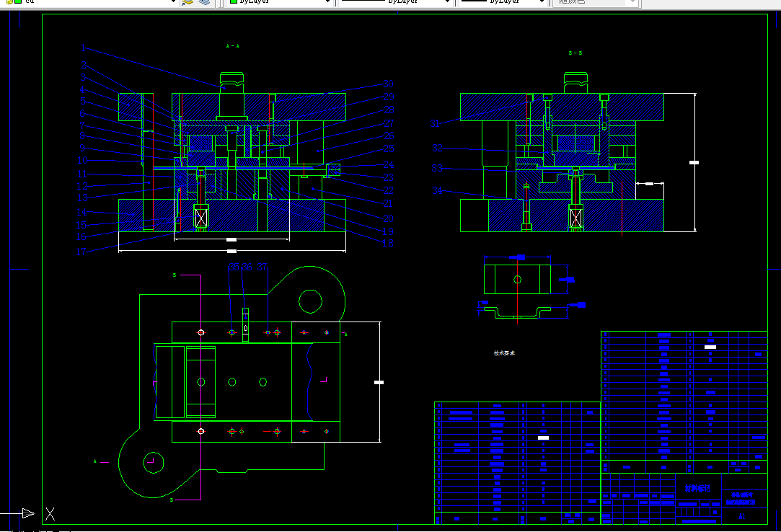Select part number label "12"
The image size is (781, 532).
point(82,186)
